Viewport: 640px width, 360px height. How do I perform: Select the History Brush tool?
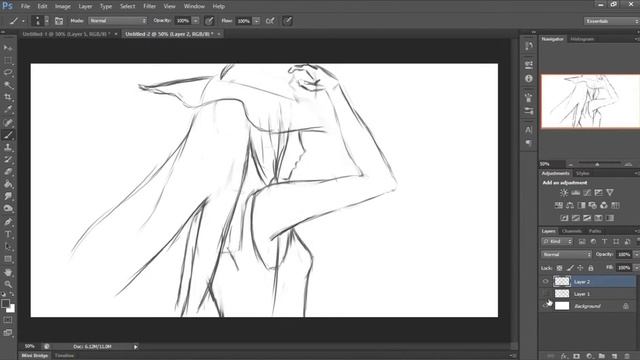pos(8,160)
